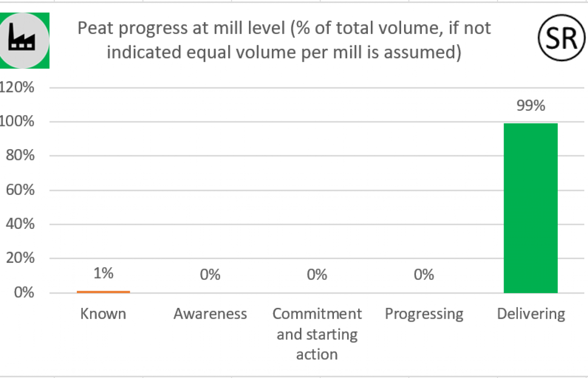Select the 120% vertical axis value
Screen dimensions: 588x378
pos(17,87)
